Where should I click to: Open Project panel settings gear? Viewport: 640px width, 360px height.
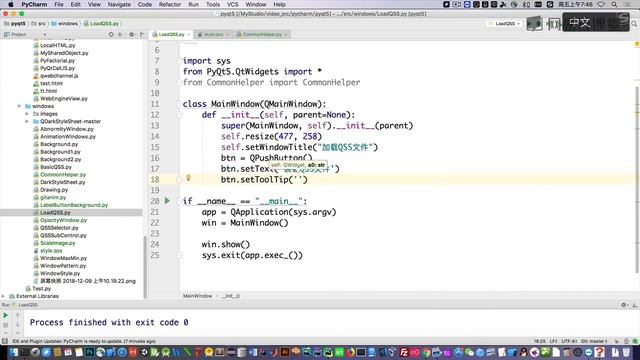(131, 35)
